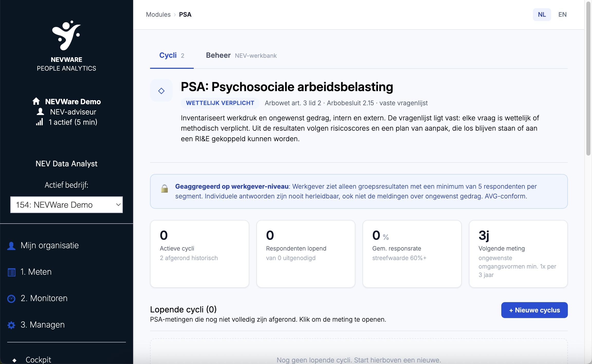Viewport: 592px width, 364px height.
Task: Select NL language option
Action: tap(542, 15)
